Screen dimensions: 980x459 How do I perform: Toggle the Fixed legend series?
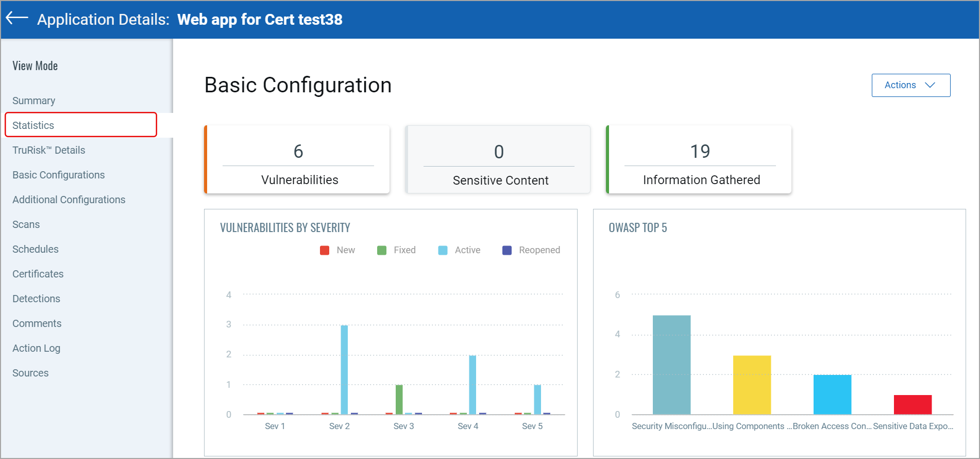tap(396, 250)
